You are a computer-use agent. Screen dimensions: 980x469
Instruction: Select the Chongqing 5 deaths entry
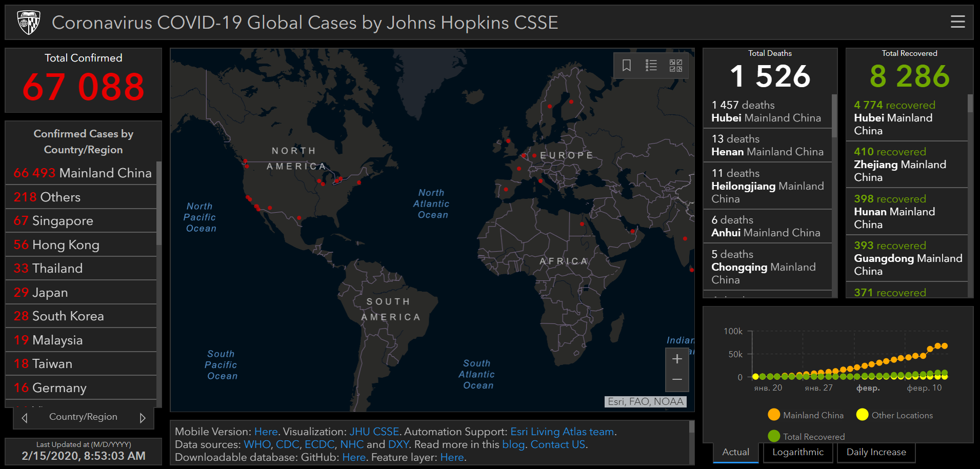[767, 267]
